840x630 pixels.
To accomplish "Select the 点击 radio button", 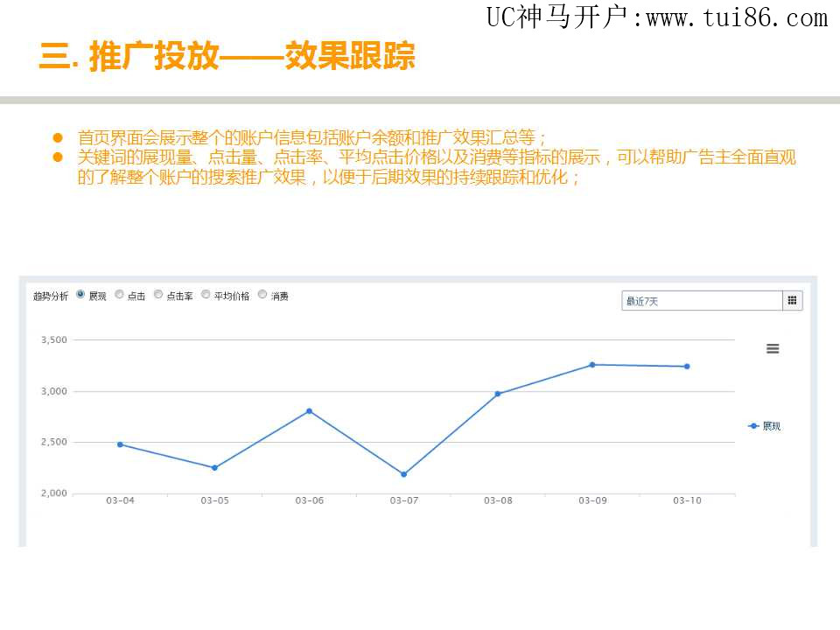I will click(x=119, y=295).
